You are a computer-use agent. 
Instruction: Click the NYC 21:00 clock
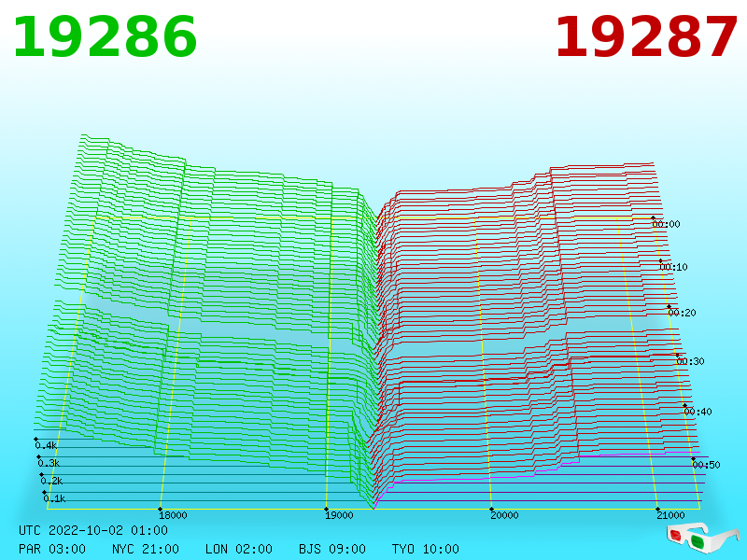146,549
